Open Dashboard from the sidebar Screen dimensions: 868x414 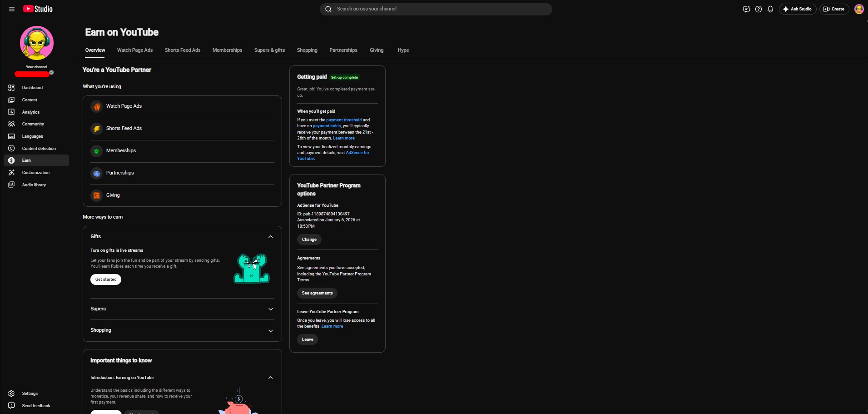[37, 88]
